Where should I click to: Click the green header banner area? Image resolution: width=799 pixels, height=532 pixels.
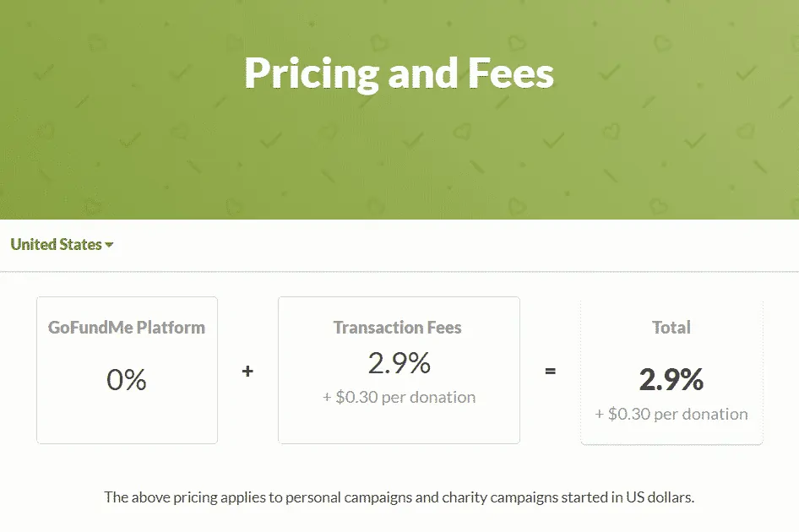pos(399,152)
